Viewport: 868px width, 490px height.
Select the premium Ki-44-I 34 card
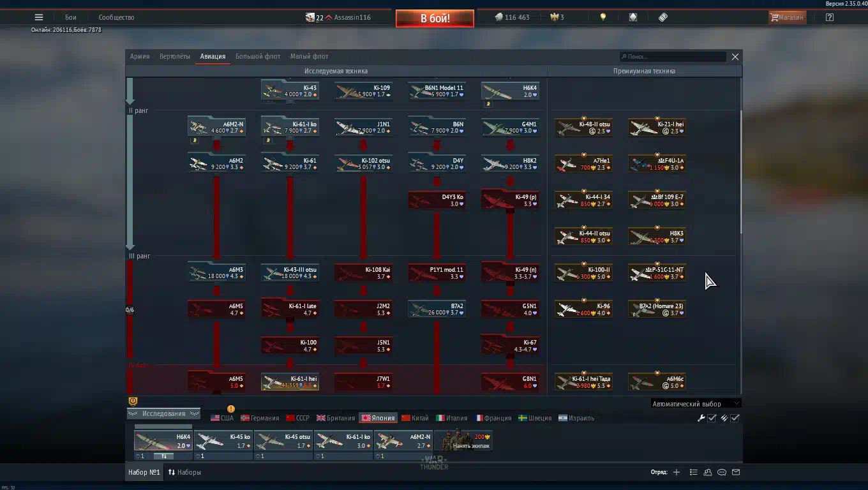(x=583, y=200)
